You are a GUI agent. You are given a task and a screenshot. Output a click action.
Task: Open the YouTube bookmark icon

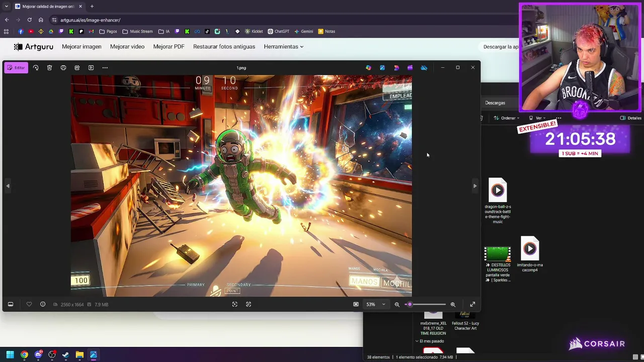click(x=31, y=31)
